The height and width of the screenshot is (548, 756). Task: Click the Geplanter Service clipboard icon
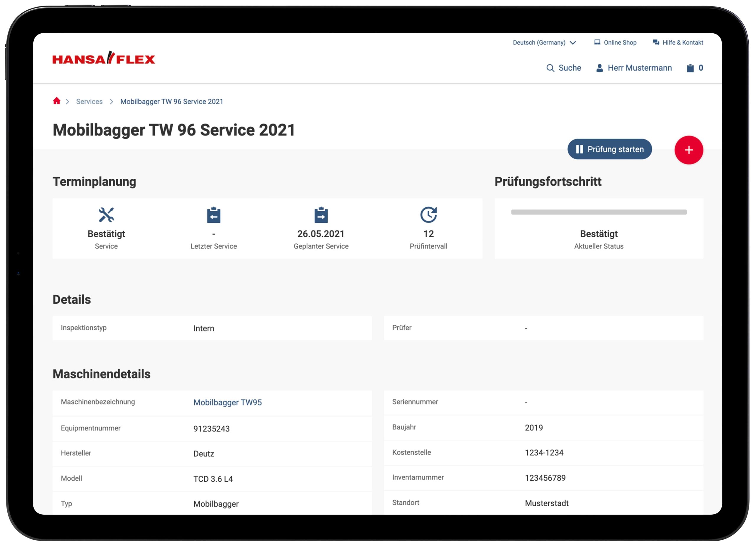click(321, 215)
